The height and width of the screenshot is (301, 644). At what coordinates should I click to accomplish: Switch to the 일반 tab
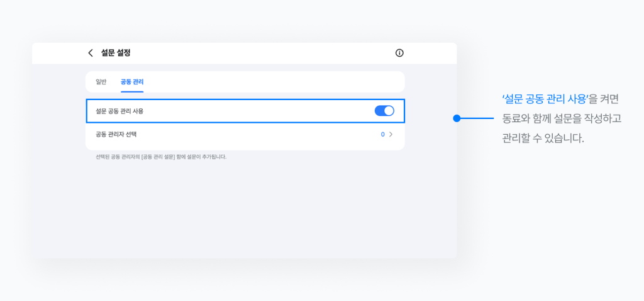101,82
